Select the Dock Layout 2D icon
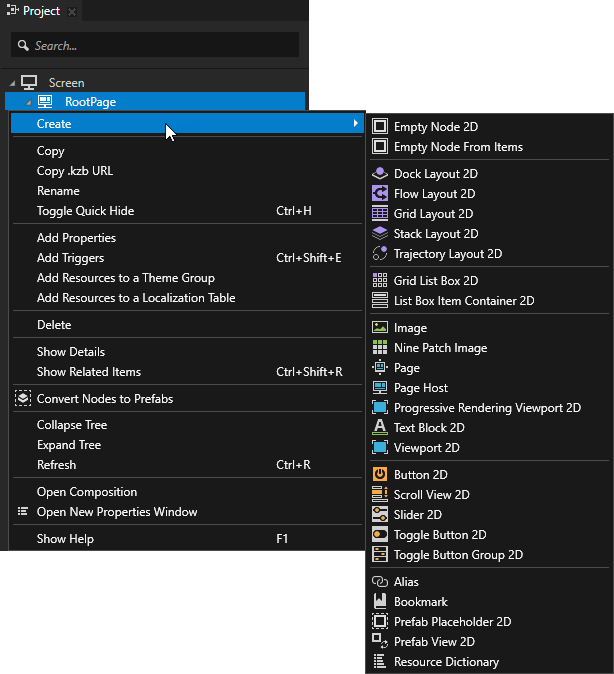614x674 pixels. coord(380,174)
